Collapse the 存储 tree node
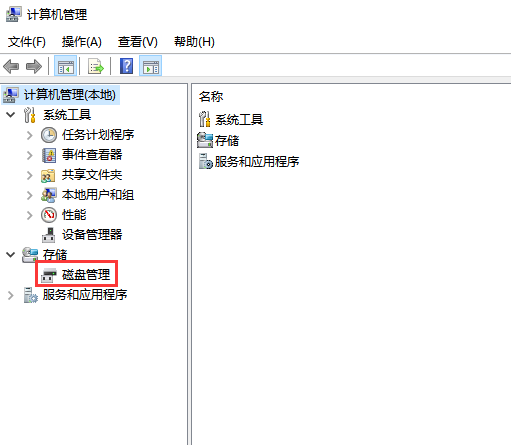The height and width of the screenshot is (445, 511). click(11, 255)
